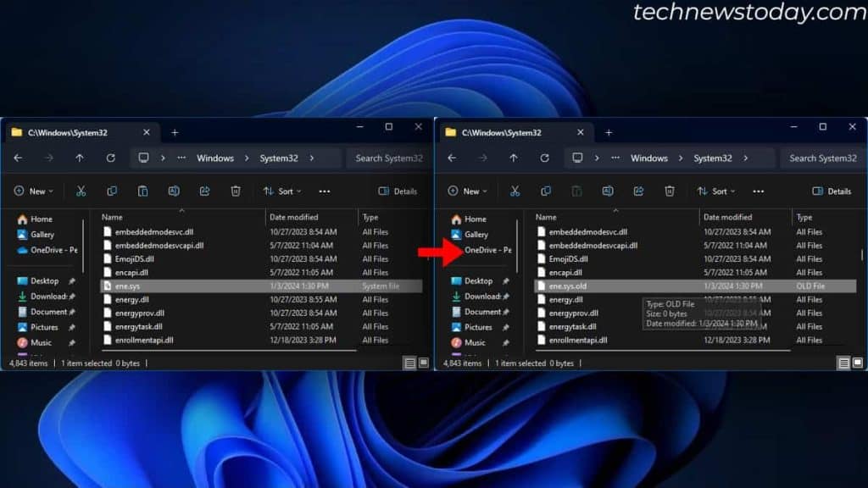Click System32 breadcrumb in right address bar
The height and width of the screenshot is (488, 868).
coord(712,158)
